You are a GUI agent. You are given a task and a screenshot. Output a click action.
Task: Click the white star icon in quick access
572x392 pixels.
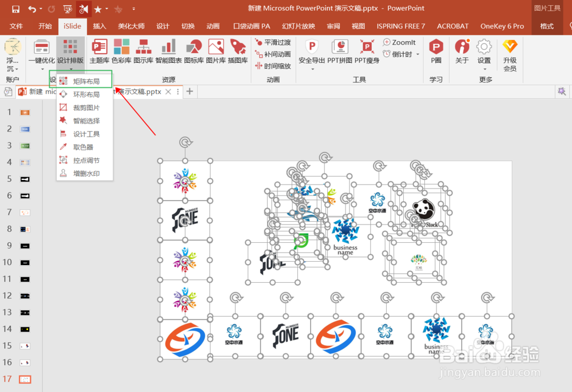[98, 9]
